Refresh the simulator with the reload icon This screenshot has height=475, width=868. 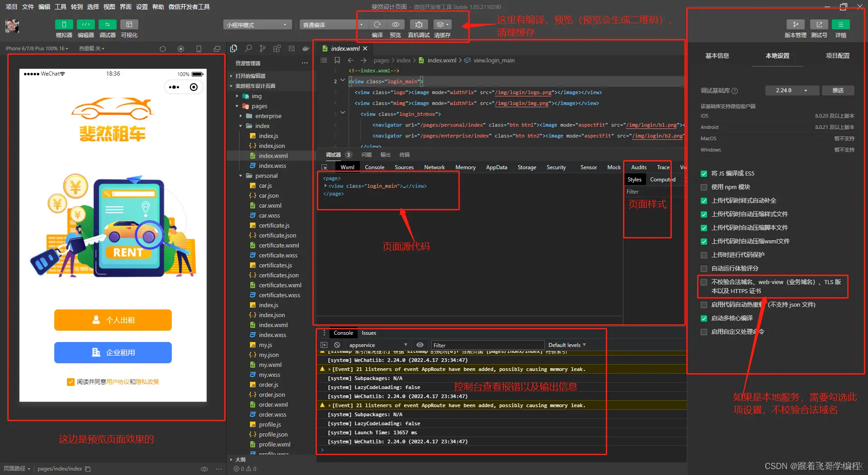click(x=163, y=49)
